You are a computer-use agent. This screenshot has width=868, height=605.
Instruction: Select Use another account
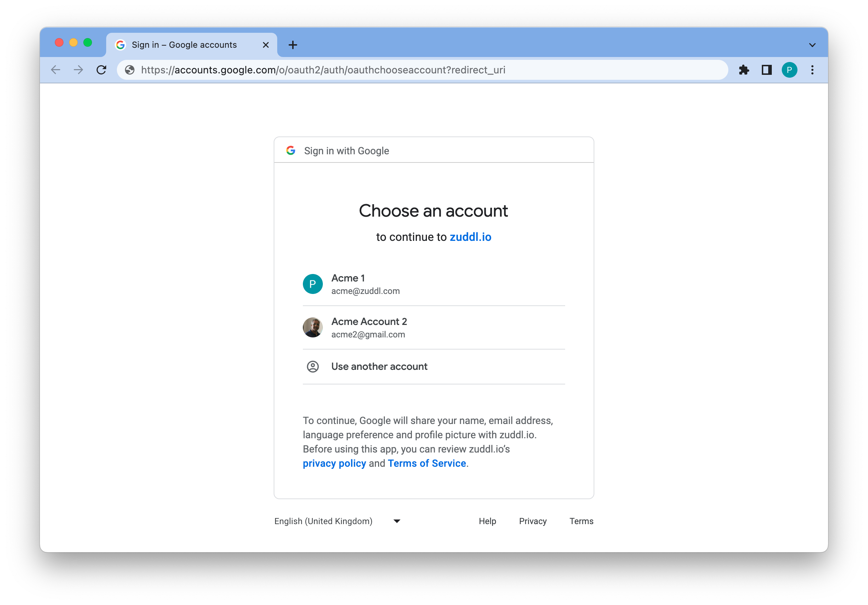coord(434,366)
